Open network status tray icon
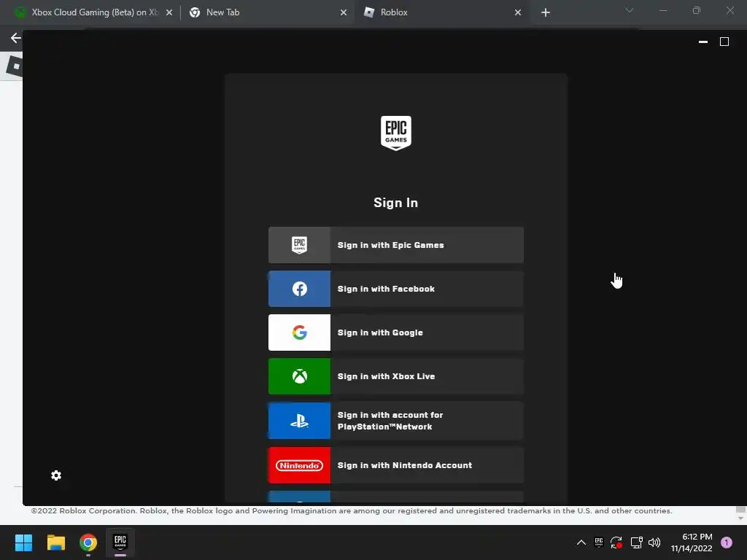 point(636,542)
